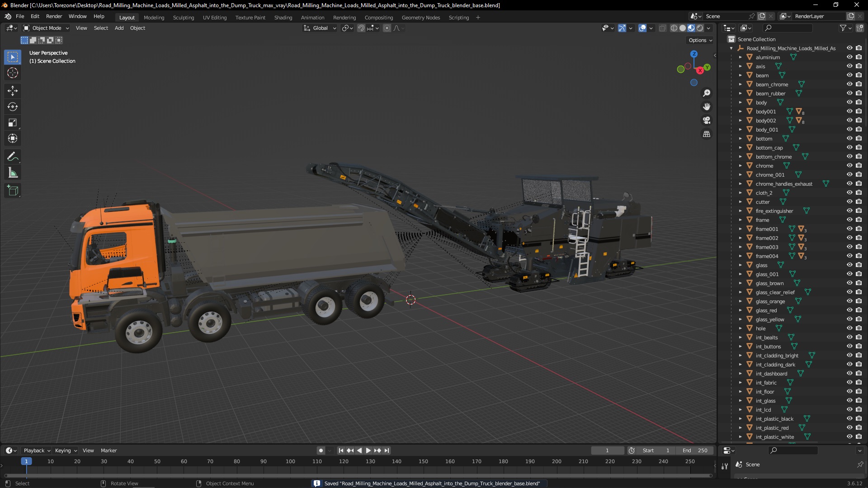Switch to Geometry Nodes workspace tab
Viewport: 868px width, 488px height.
coord(421,18)
